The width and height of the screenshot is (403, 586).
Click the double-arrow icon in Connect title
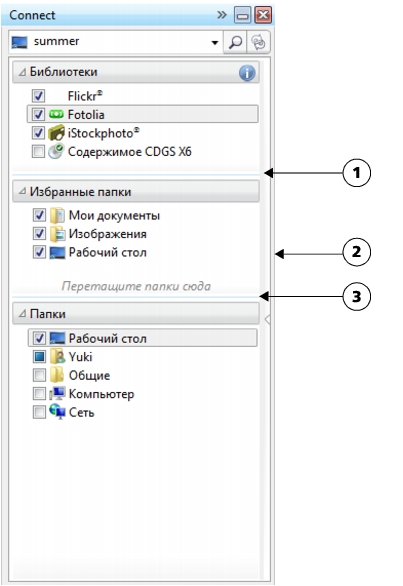pos(222,15)
